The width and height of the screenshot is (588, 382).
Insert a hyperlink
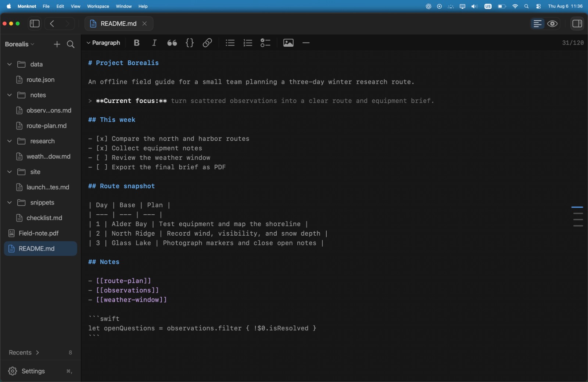207,43
